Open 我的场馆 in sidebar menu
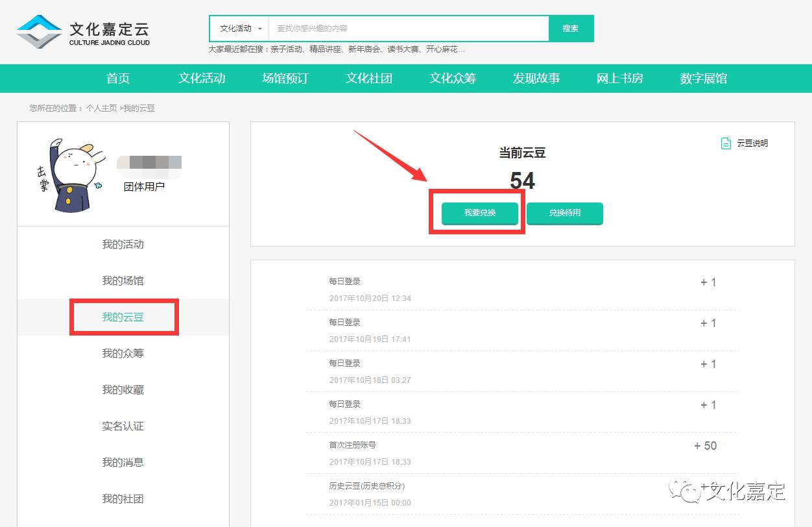The height and width of the screenshot is (527, 812). 123,281
